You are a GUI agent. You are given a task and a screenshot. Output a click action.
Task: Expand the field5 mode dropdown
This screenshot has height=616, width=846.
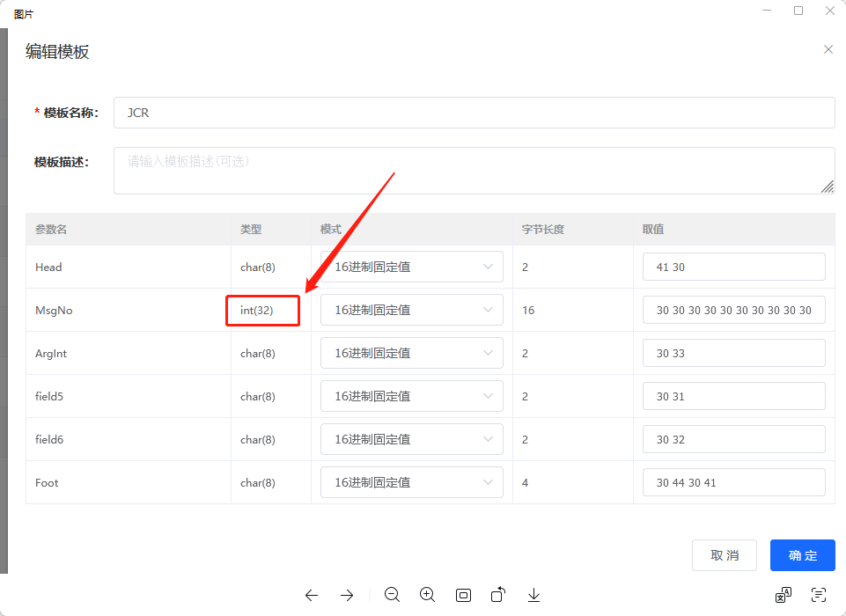[x=411, y=396]
